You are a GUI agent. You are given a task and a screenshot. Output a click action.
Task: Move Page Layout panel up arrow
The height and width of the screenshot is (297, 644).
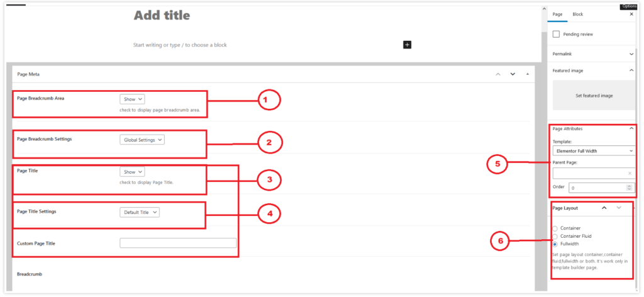(604, 208)
